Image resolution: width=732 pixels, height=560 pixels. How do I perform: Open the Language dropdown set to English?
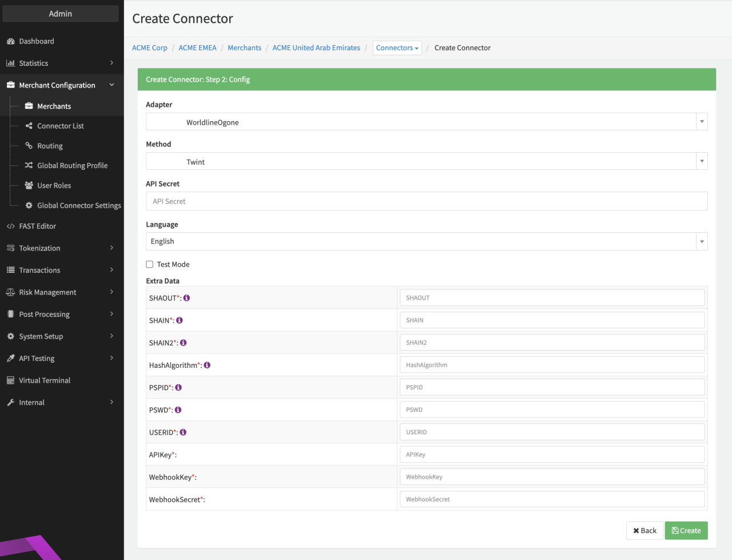[426, 241]
